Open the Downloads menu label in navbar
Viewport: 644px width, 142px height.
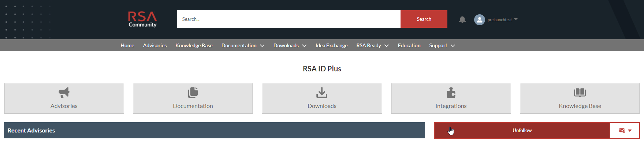click(286, 45)
